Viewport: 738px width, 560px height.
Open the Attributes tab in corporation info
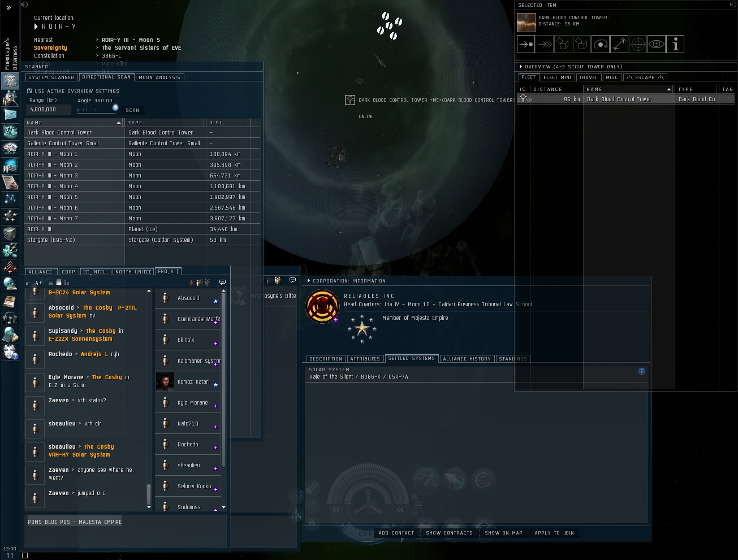[365, 359]
